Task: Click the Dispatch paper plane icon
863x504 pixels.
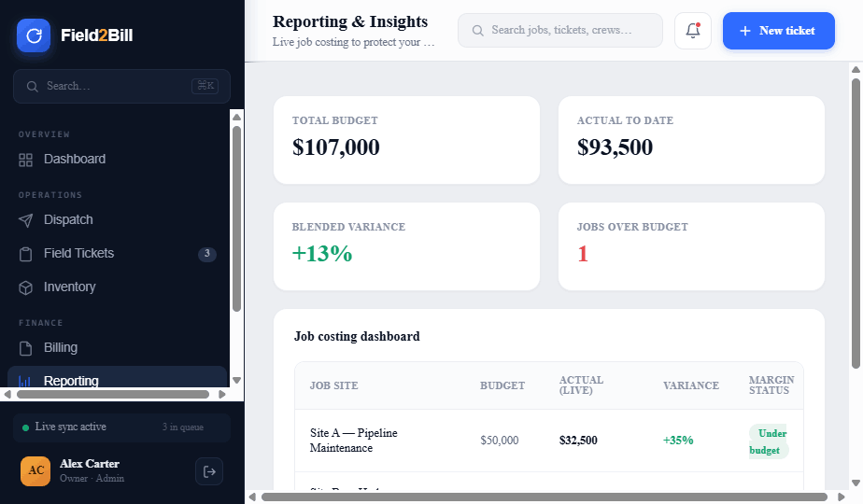Action: (26, 220)
